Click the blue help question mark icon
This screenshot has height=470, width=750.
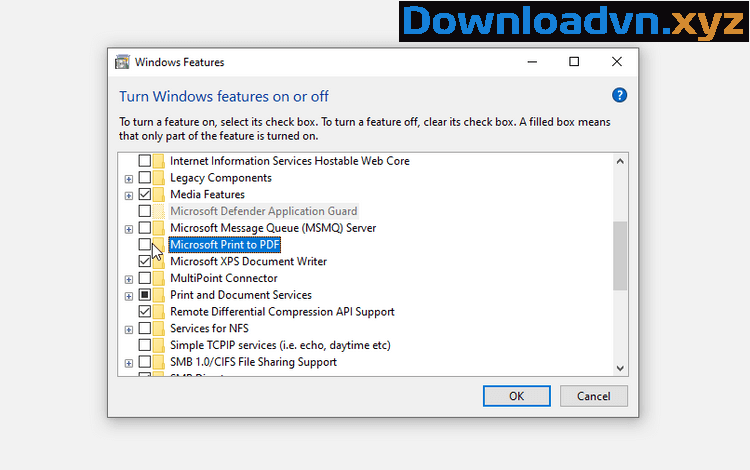(x=619, y=95)
